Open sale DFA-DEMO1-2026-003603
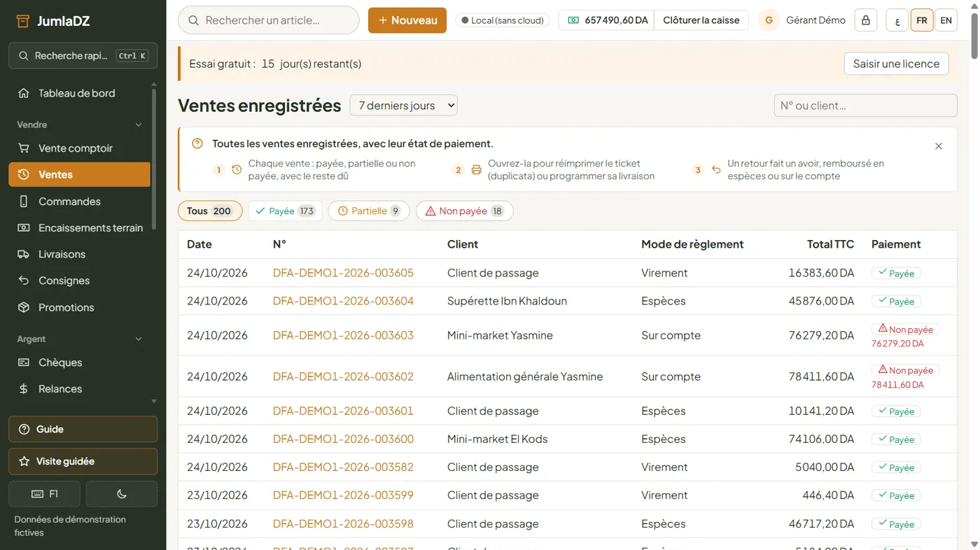The height and width of the screenshot is (550, 980). (343, 335)
